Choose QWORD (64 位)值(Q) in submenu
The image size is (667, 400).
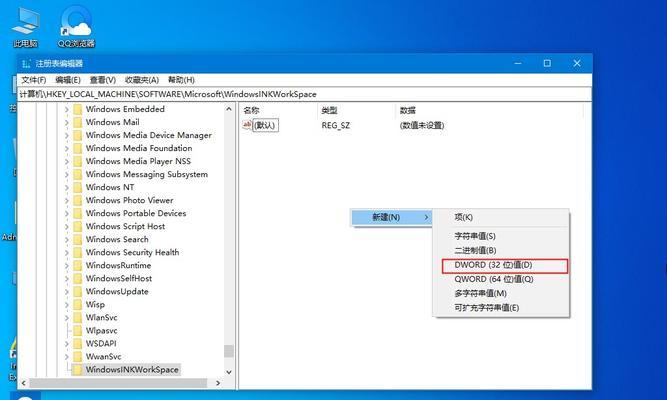501,280
